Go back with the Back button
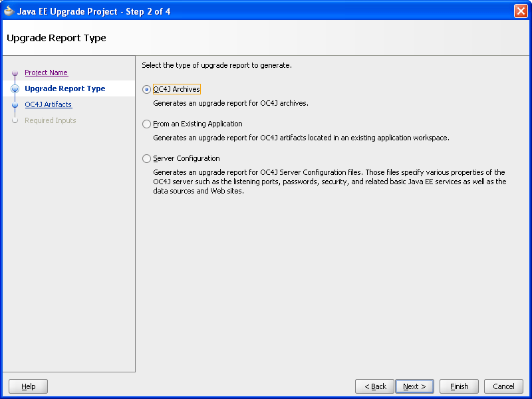This screenshot has width=532, height=399. (x=374, y=386)
